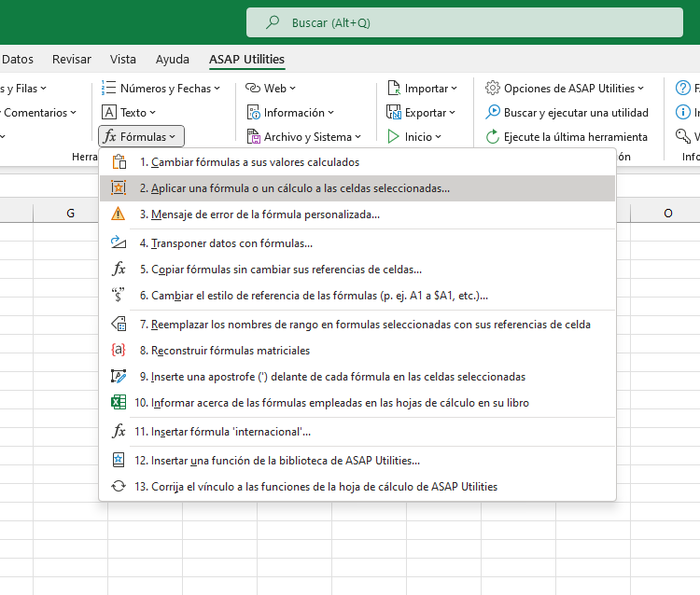Open the Comentarios dropdown
The height and width of the screenshot is (595, 700).
(x=39, y=113)
